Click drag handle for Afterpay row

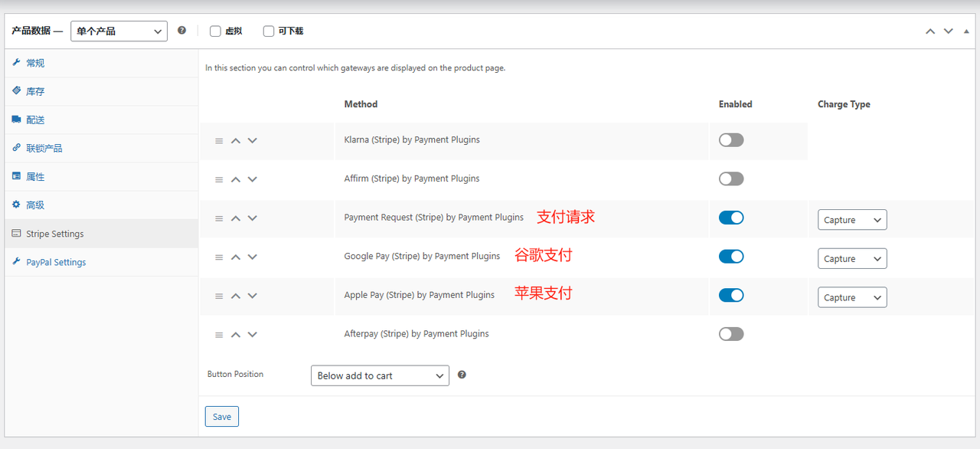(219, 335)
